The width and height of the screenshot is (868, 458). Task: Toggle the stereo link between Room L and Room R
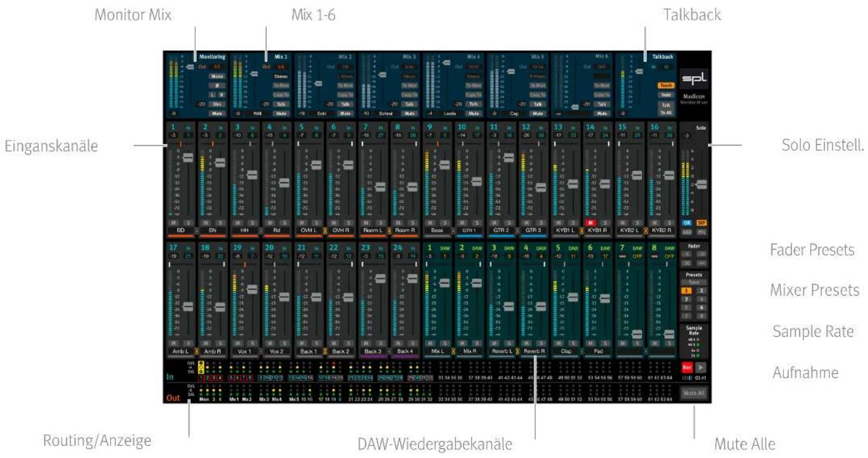389,231
